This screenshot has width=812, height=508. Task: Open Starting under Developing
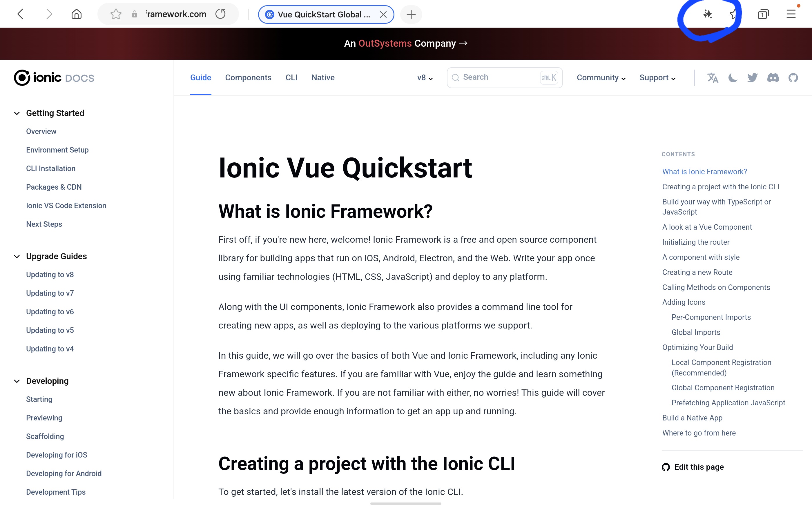point(39,399)
